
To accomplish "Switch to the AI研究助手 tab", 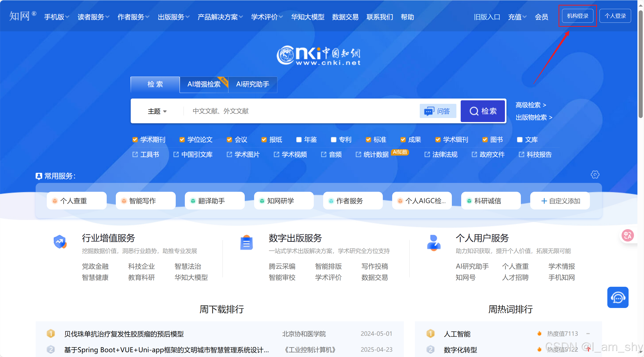I will [x=253, y=84].
